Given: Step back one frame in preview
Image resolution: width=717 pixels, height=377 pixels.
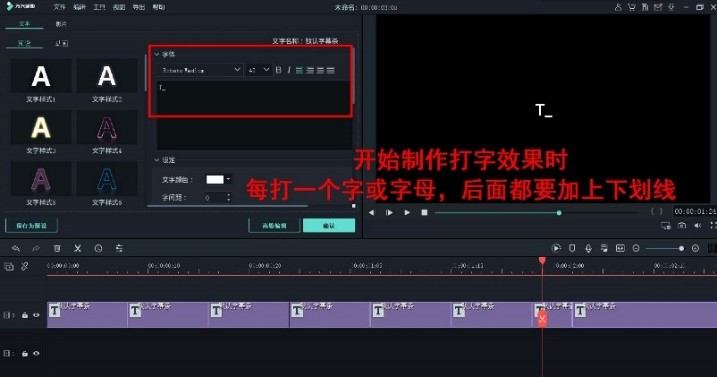Looking at the screenshot, I should coord(371,212).
